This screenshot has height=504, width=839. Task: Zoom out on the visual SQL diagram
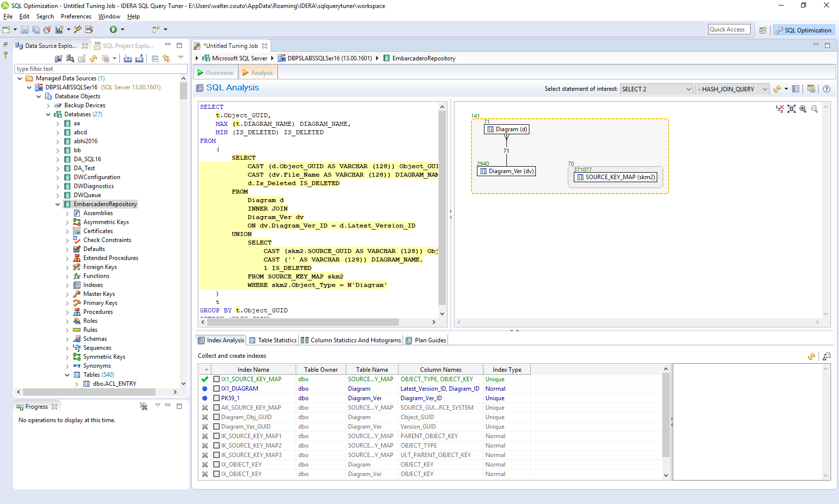coord(814,109)
